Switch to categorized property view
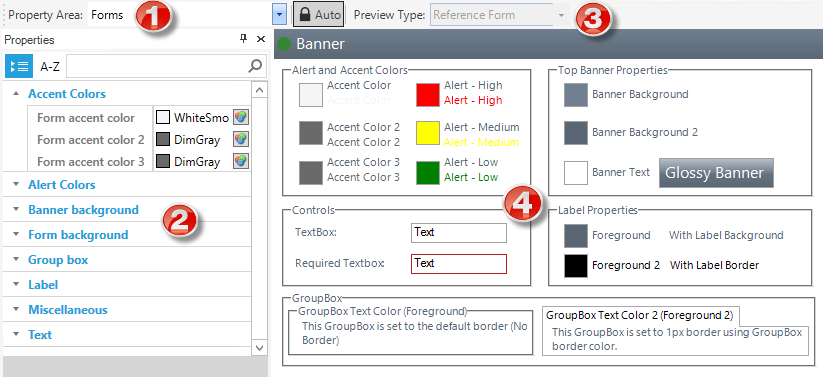823x377 pixels. [x=19, y=66]
